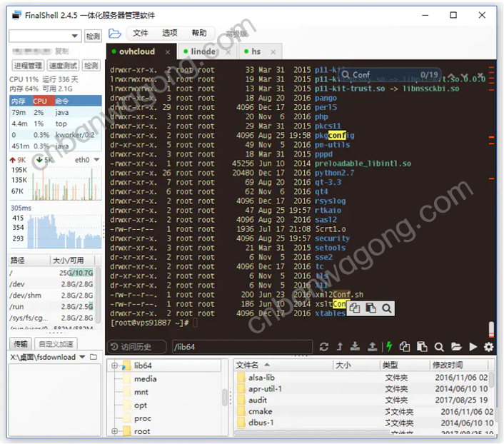Sort the file list by 修改时间
This screenshot has height=444, width=504.
coord(459,365)
